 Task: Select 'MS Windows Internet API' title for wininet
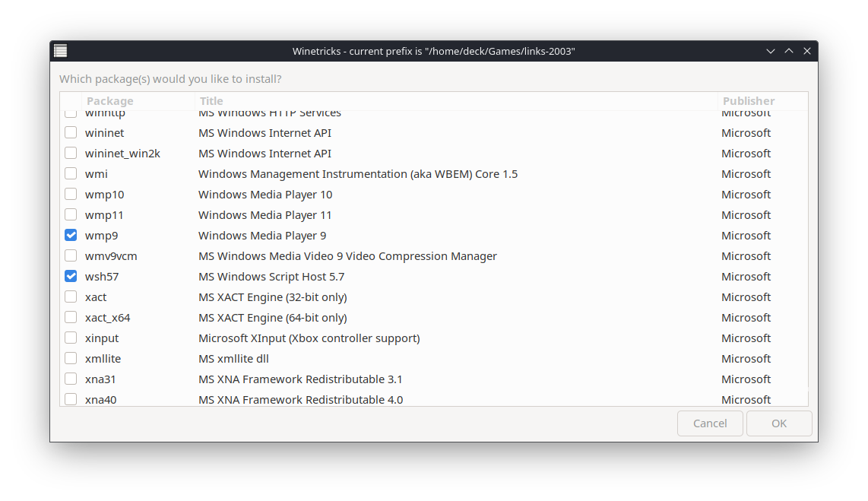point(265,133)
